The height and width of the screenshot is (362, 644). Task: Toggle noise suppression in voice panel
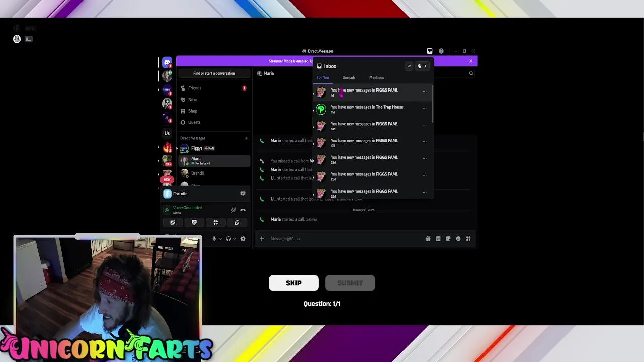[233, 210]
